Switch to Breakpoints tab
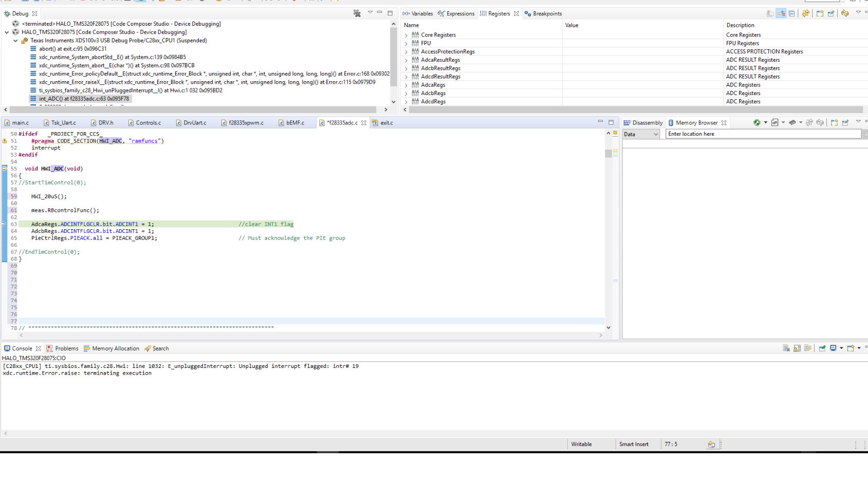868x500 pixels. point(543,14)
